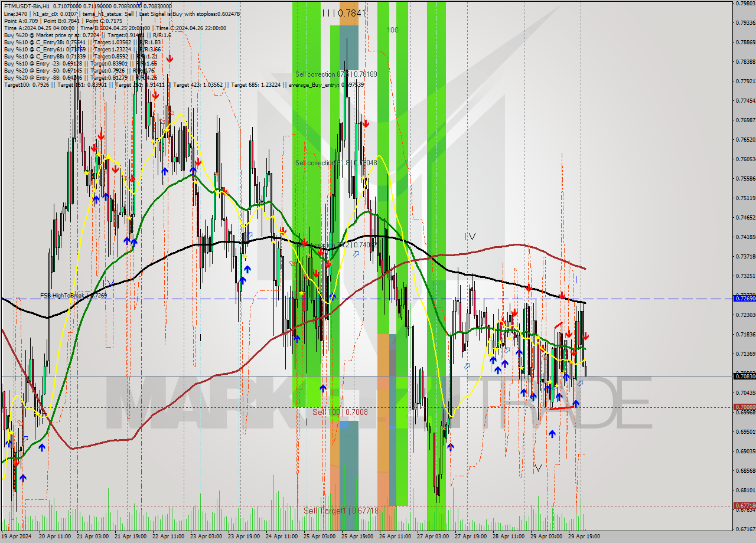Click the 29 Apr 19:00 time axis label

(584, 537)
